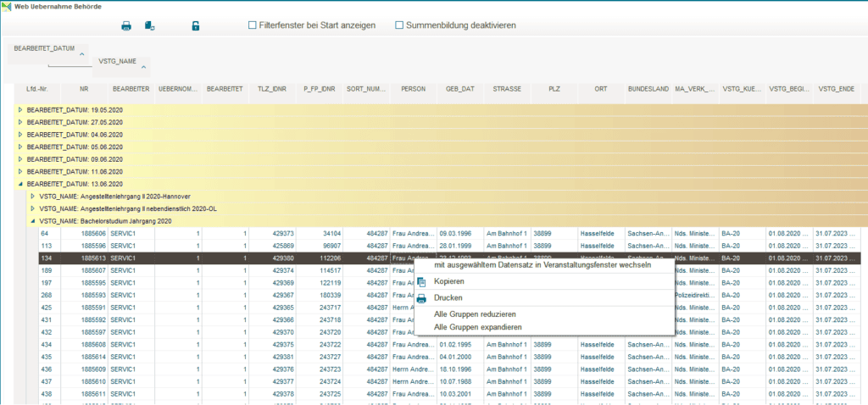Expand the BEARBEITET_DATUM: 05.06.2020 group

[x=20, y=147]
